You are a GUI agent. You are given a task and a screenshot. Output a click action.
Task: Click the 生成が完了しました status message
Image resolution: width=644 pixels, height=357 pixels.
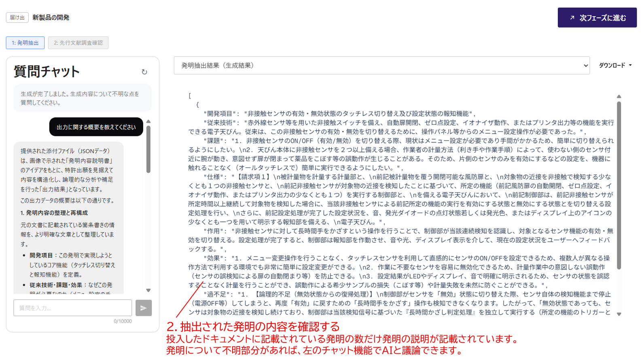point(83,98)
